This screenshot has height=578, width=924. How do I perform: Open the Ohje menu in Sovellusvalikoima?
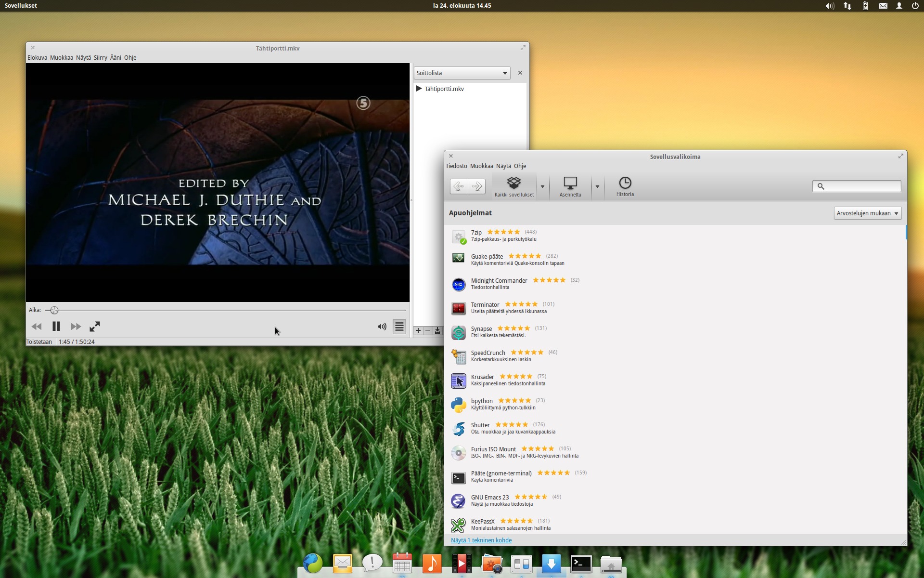point(520,166)
